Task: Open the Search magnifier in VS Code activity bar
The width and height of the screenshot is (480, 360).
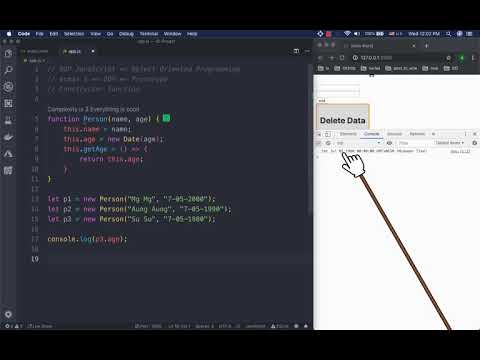Action: (8, 70)
